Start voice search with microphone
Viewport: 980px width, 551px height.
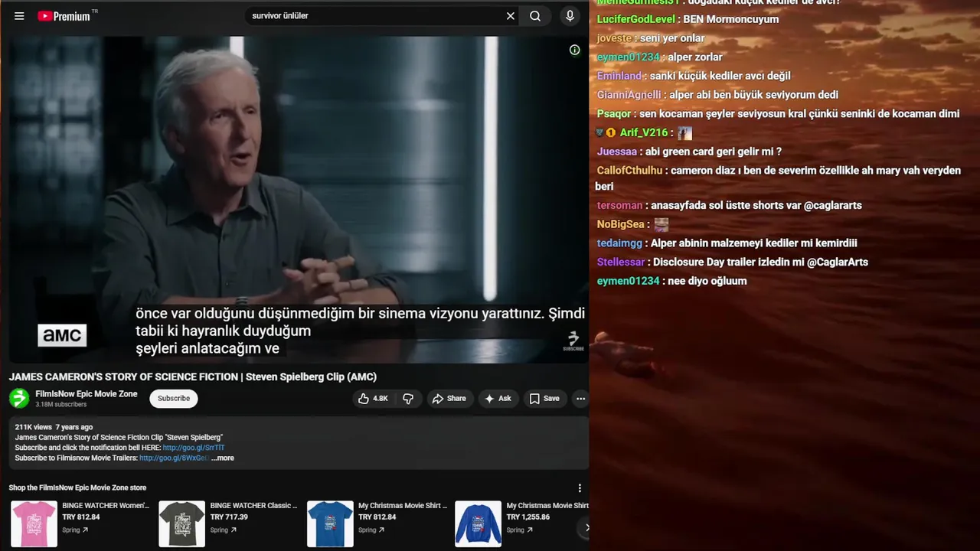pyautogui.click(x=570, y=16)
